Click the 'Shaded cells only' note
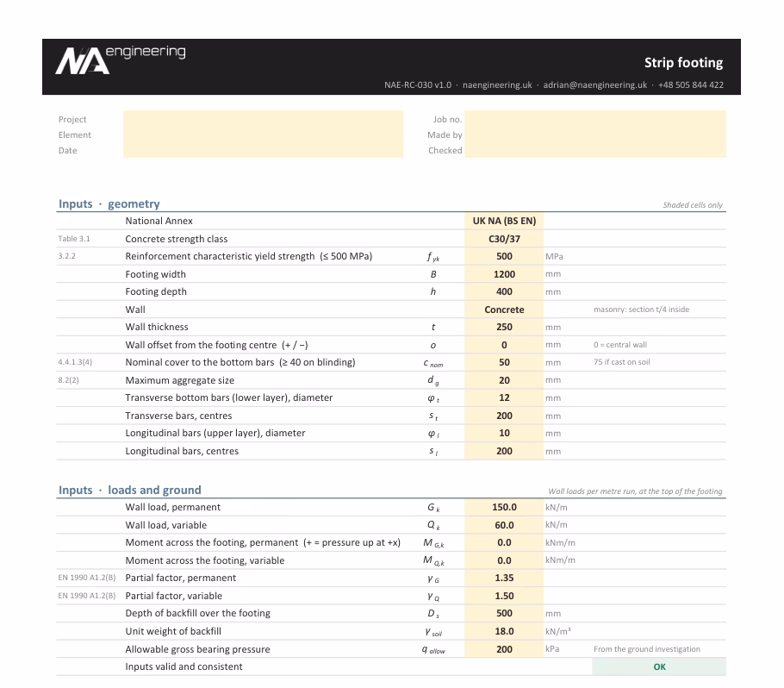The width and height of the screenshot is (784, 688). coord(693,205)
